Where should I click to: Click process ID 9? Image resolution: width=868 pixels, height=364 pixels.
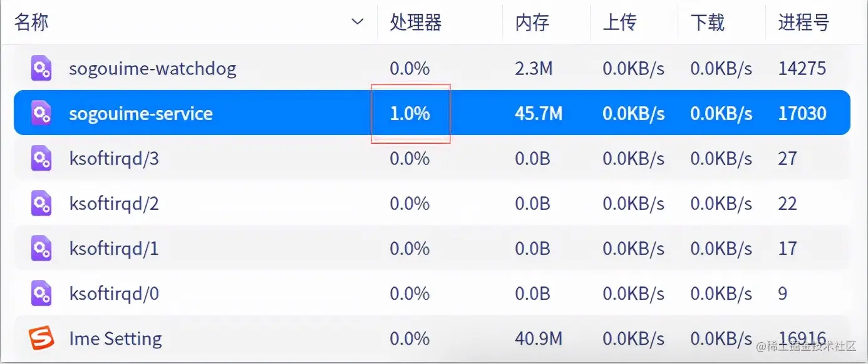(783, 293)
